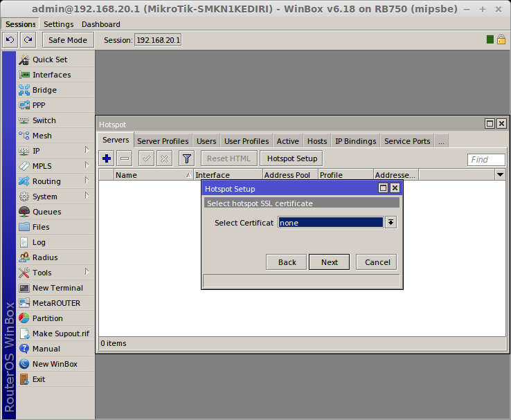This screenshot has width=511, height=420.
Task: Open the Interfaces menu item
Action: point(55,75)
